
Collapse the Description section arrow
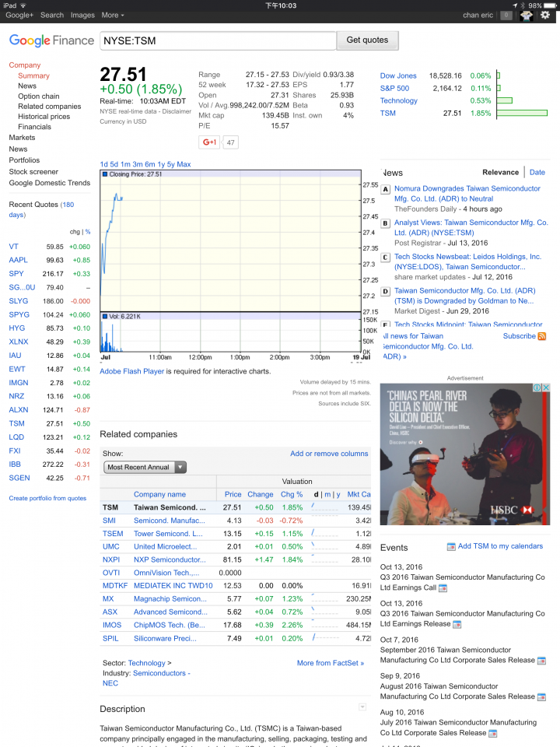pyautogui.click(x=362, y=707)
